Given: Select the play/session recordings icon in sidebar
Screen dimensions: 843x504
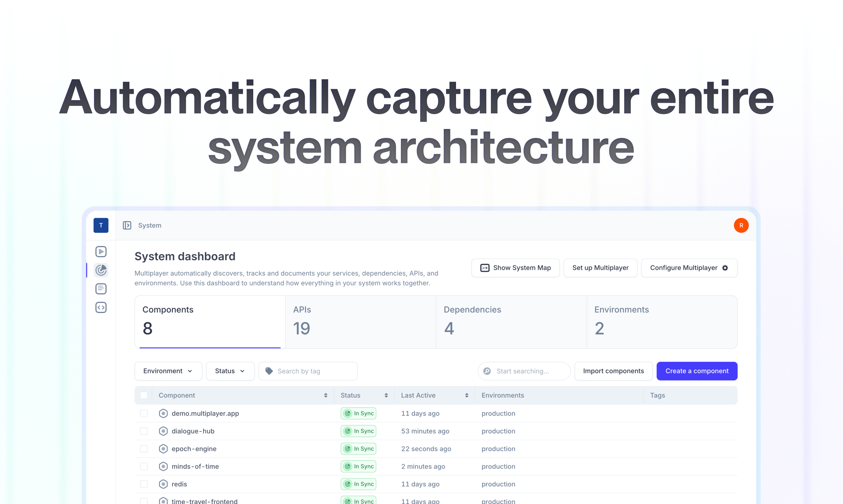Looking at the screenshot, I should click(101, 251).
